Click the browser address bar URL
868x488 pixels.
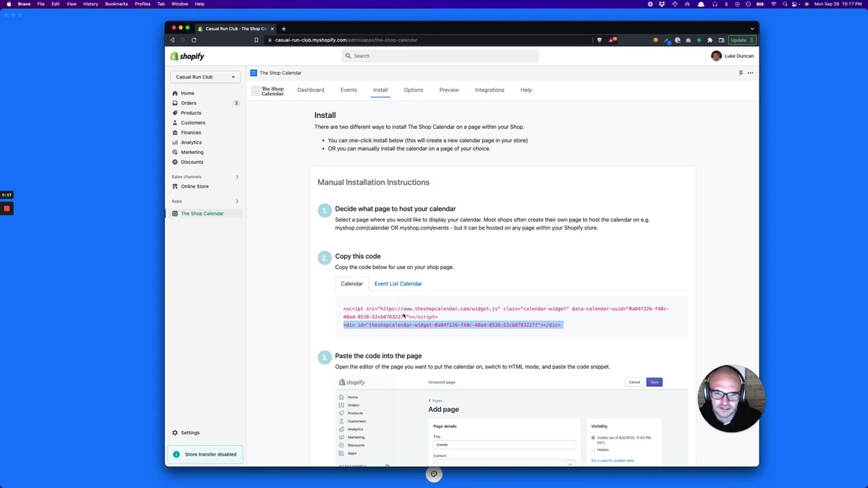(346, 40)
